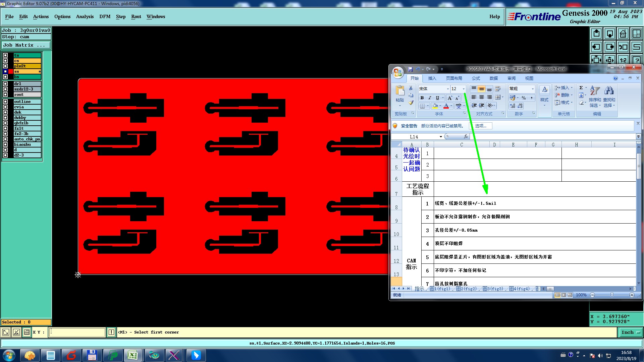644x362 pixels.
Task: Toggle the outline layer display checkbox
Action: [5, 102]
